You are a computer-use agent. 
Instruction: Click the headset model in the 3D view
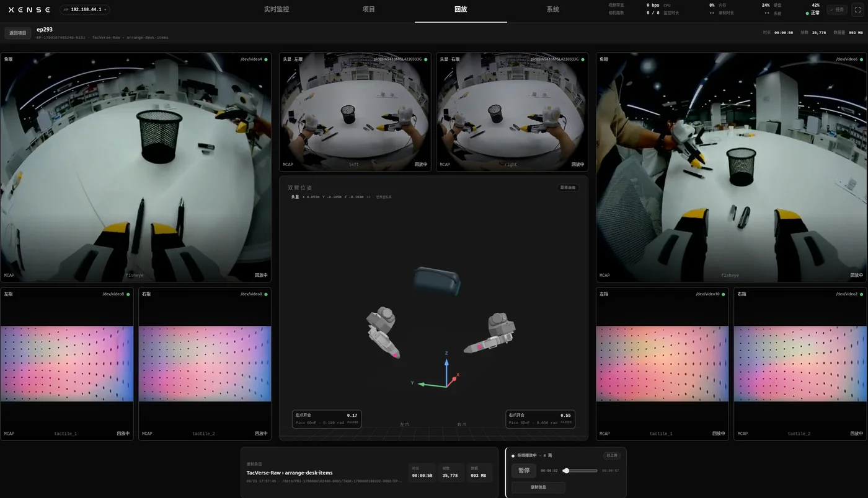coord(436,281)
